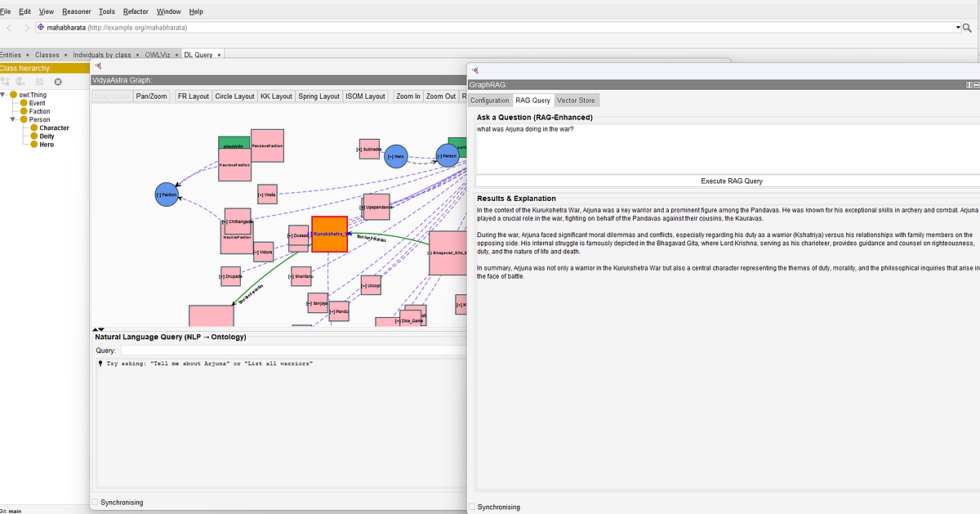Click the back navigation arrow
Viewport: 980px width, 514px height.
coord(8,26)
